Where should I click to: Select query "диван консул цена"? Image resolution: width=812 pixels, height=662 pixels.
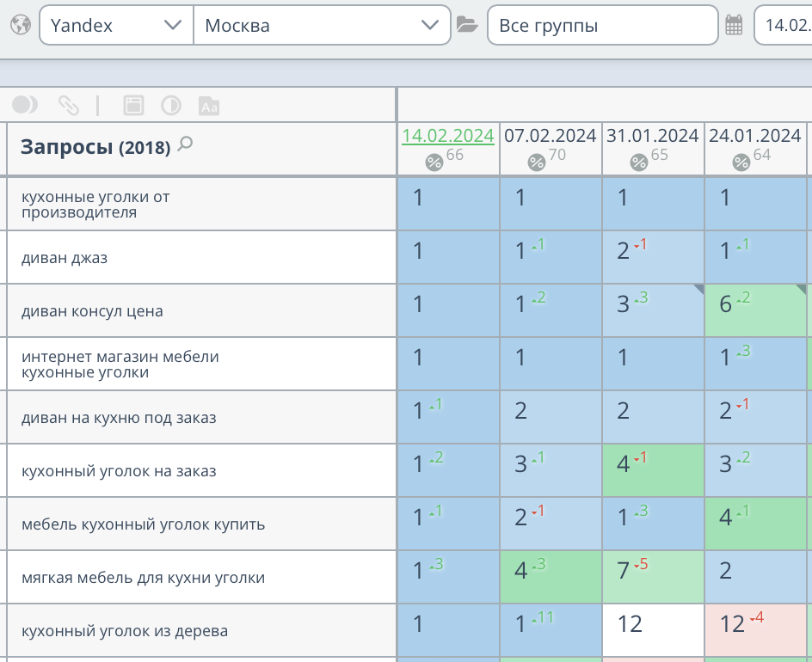pyautogui.click(x=92, y=311)
